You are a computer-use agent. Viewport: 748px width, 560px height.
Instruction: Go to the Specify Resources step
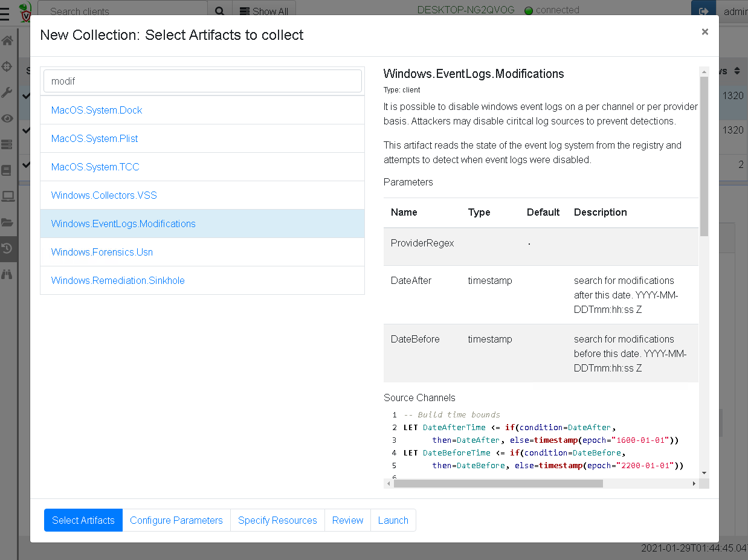point(277,520)
